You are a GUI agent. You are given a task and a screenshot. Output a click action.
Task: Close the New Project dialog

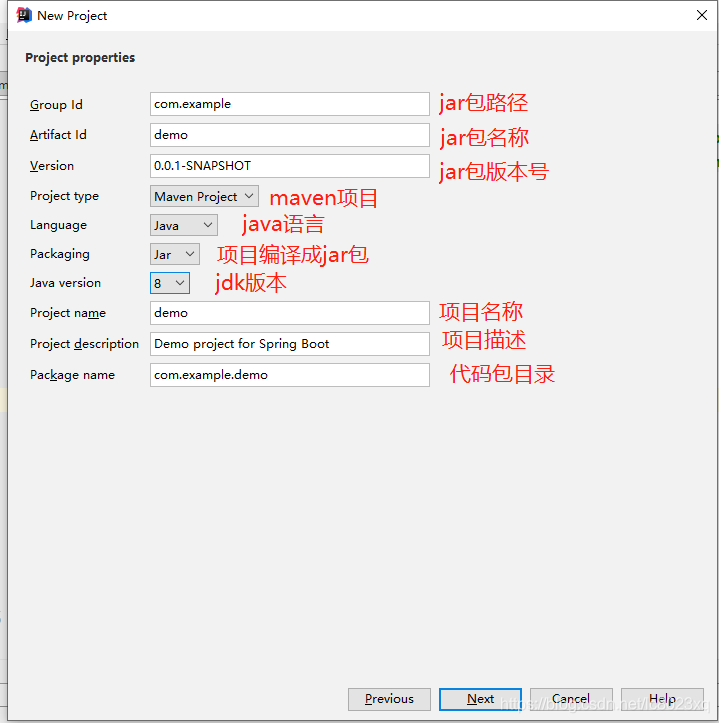pos(701,15)
